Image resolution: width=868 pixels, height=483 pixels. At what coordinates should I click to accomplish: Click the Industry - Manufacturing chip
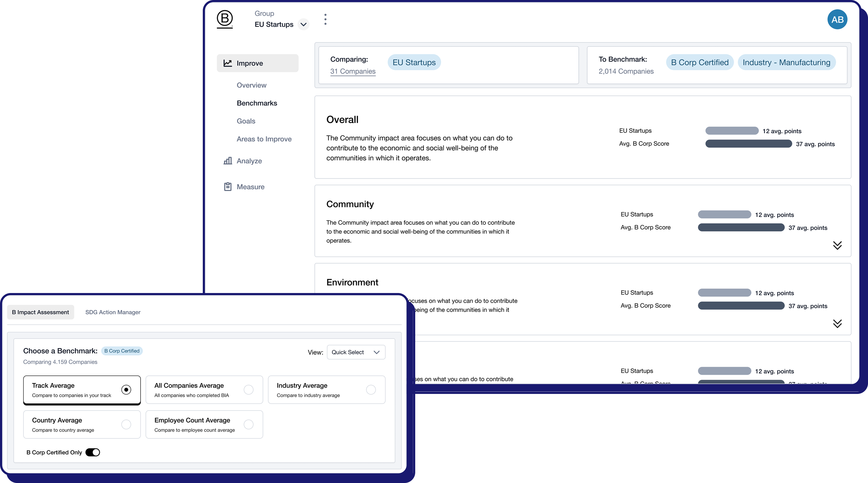pyautogui.click(x=786, y=62)
